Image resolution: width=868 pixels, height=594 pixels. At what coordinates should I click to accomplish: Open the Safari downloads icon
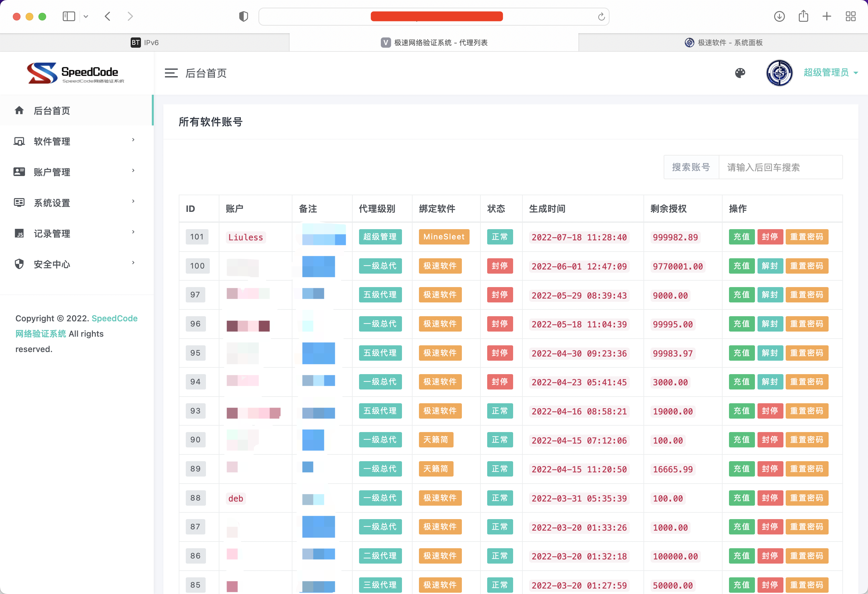click(x=779, y=16)
